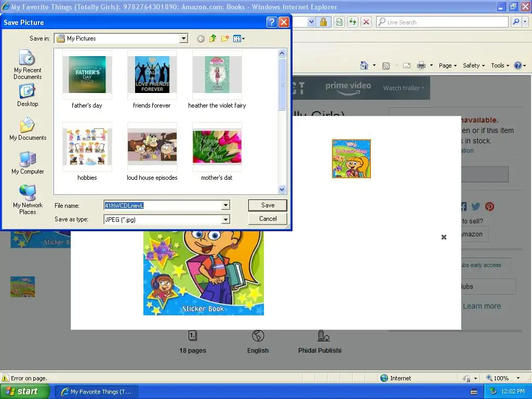Create a new folder in Save dialog

(x=224, y=38)
